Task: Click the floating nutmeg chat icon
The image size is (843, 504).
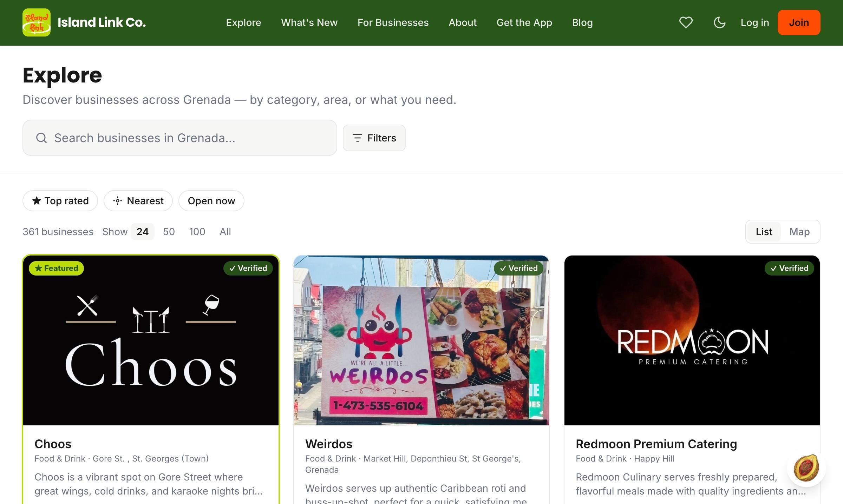Action: click(806, 468)
